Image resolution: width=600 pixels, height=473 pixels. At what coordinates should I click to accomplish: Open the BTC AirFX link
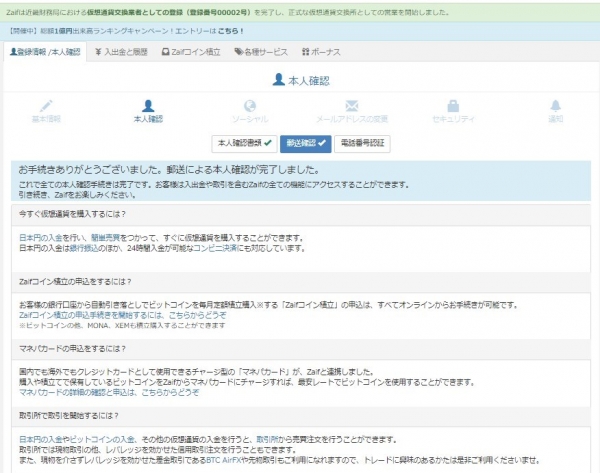click(x=223, y=460)
